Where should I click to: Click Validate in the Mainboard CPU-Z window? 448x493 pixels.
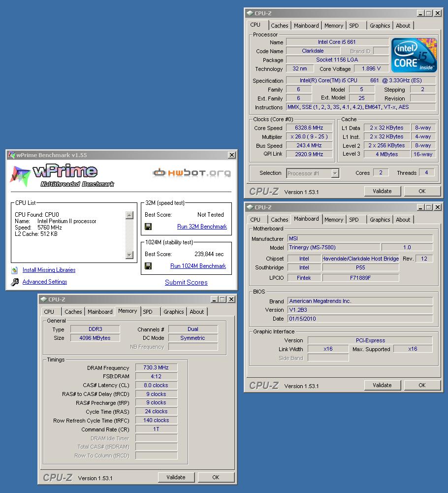click(x=383, y=385)
